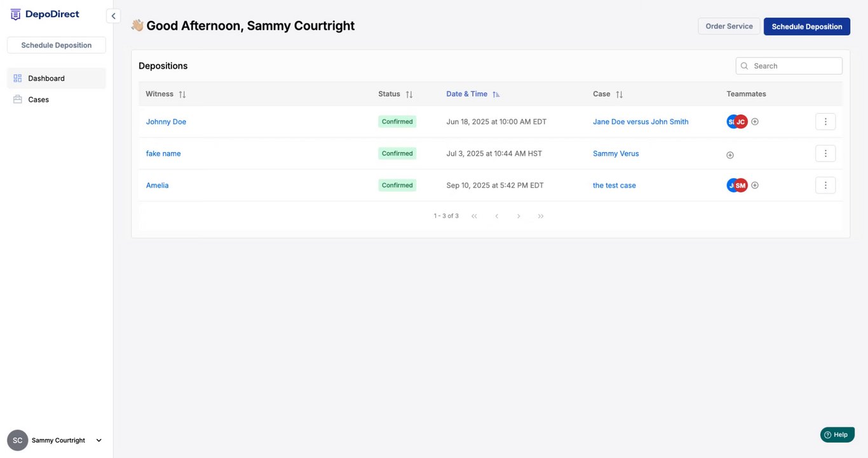This screenshot has height=458, width=868.
Task: Open Jane Doe versus John Smith case
Action: click(x=641, y=121)
